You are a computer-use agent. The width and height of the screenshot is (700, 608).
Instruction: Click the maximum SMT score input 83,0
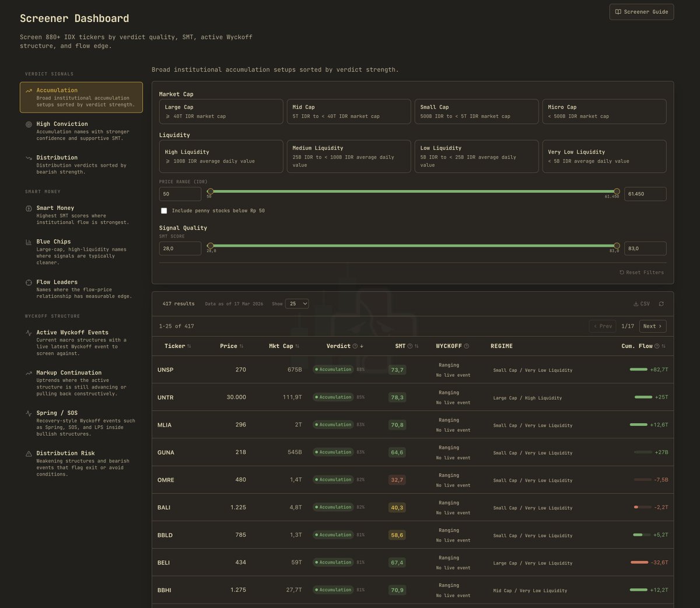645,249
